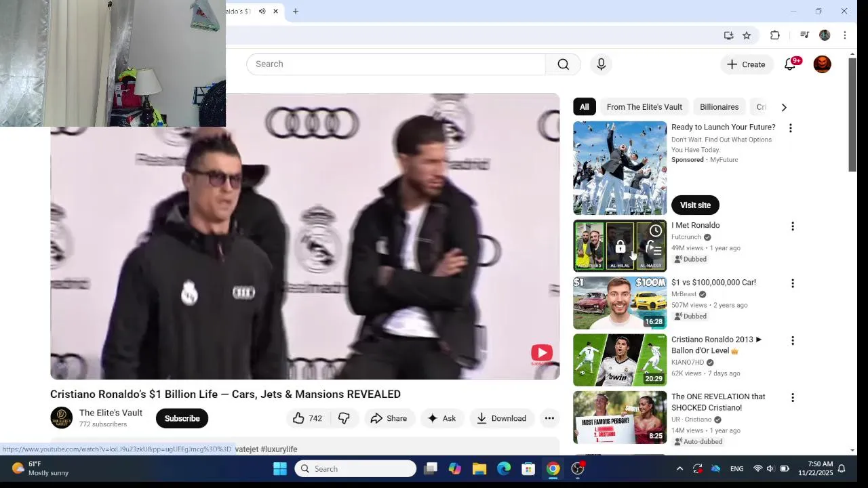Open options for 'The ONE REVELATION' video

pyautogui.click(x=792, y=397)
